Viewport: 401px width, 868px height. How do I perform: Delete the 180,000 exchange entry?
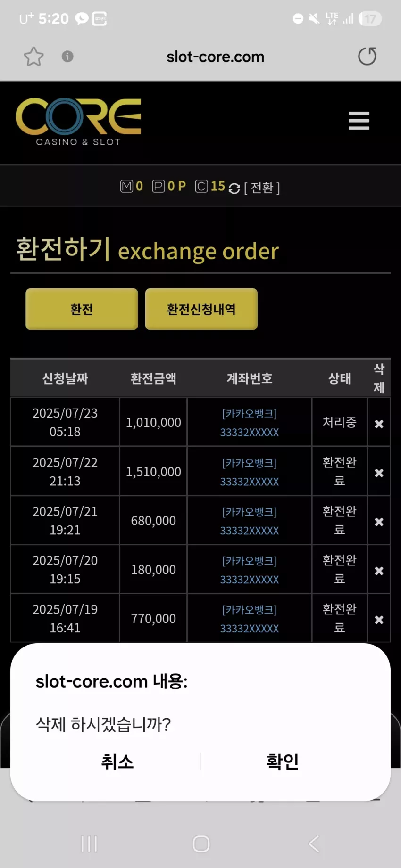click(x=379, y=571)
